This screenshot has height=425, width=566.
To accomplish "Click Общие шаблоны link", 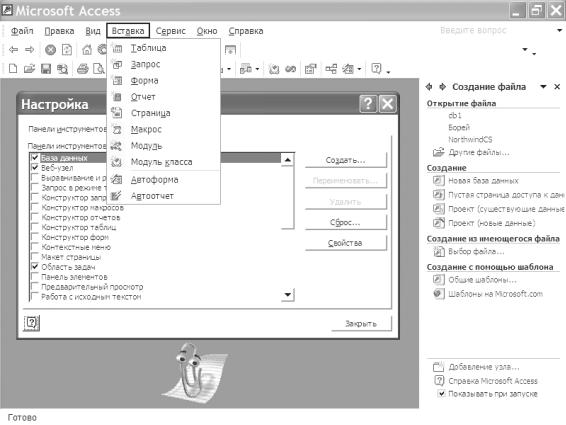I will (x=482, y=280).
